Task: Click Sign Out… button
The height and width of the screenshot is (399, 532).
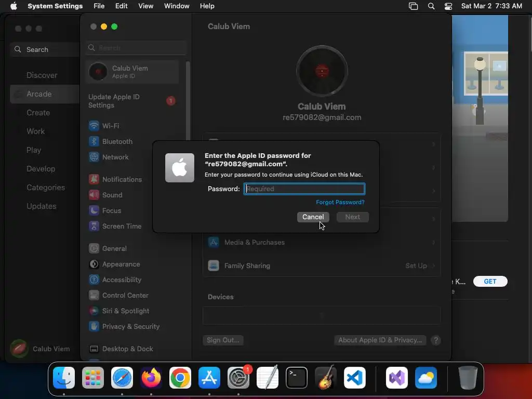Action: tap(223, 340)
